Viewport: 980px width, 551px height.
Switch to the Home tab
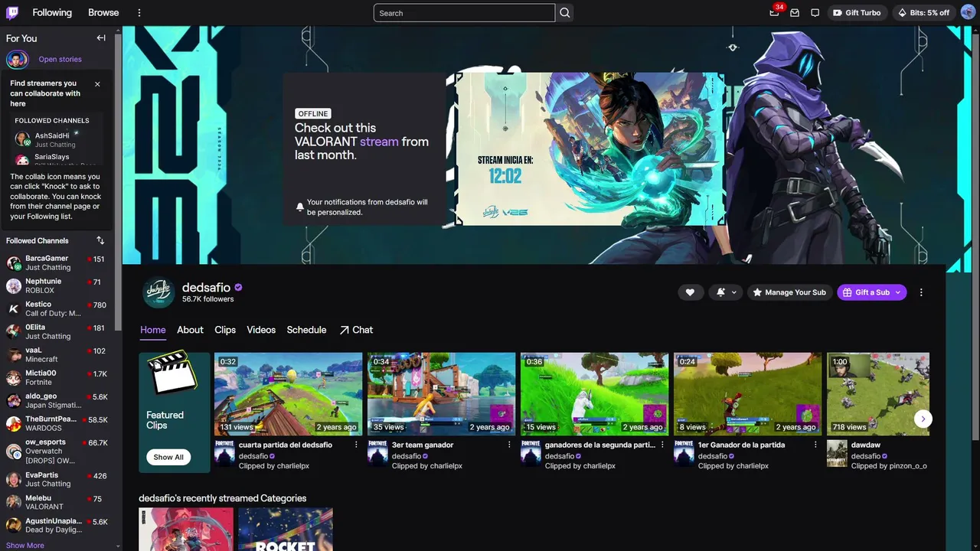(153, 330)
